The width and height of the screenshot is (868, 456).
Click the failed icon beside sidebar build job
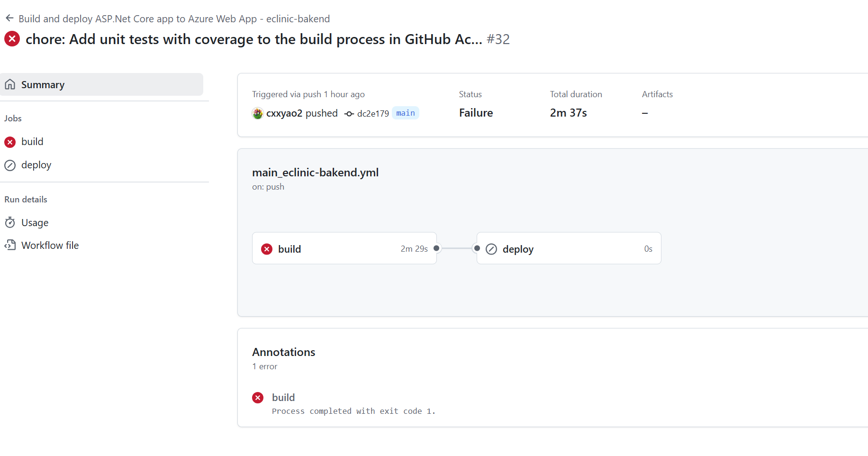coord(10,142)
